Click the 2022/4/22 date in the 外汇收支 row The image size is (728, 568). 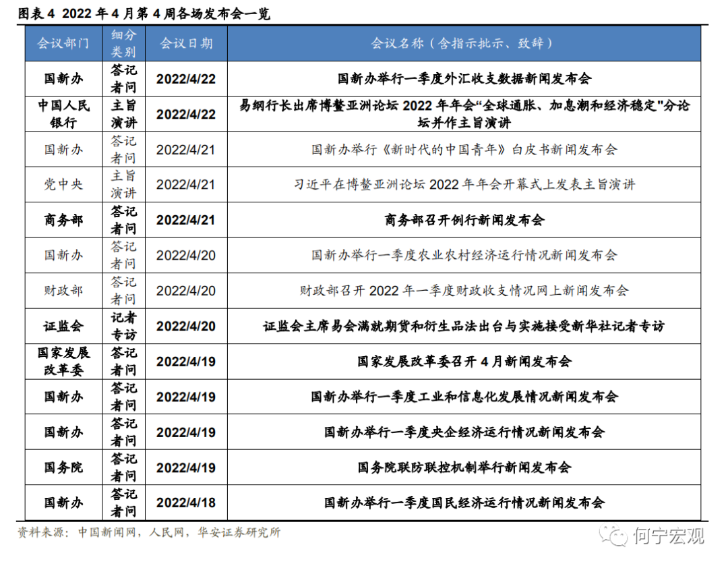tap(186, 79)
